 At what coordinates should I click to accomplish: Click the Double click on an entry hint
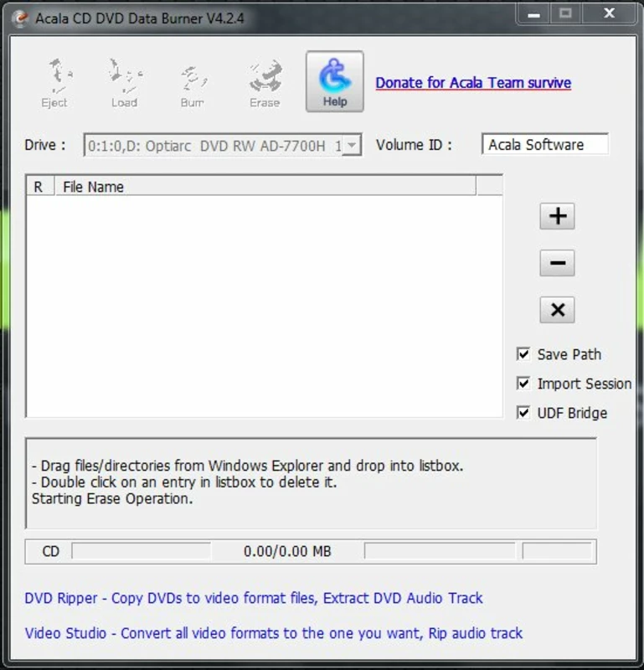pyautogui.click(x=184, y=482)
